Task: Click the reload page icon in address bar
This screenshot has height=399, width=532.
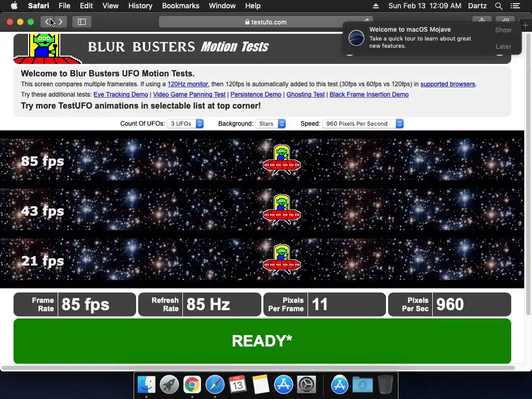Action: [367, 20]
